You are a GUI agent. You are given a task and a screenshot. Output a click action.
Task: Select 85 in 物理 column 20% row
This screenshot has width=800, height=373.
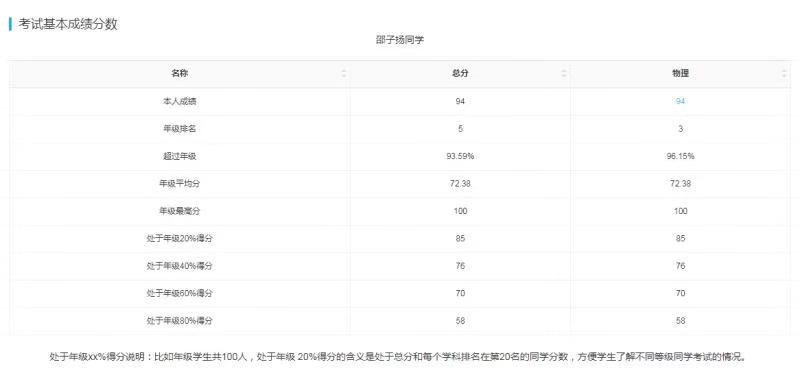(x=680, y=239)
